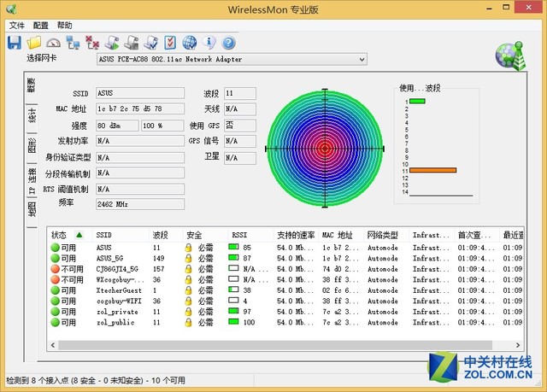Click the 频率 field showing 2462 MHz
547x392 pixels.
(x=140, y=204)
